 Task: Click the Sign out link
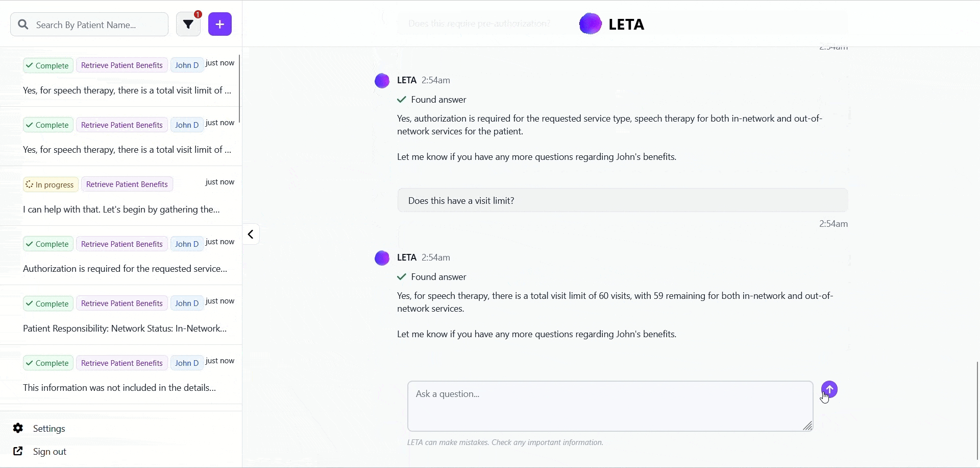pyautogui.click(x=50, y=452)
